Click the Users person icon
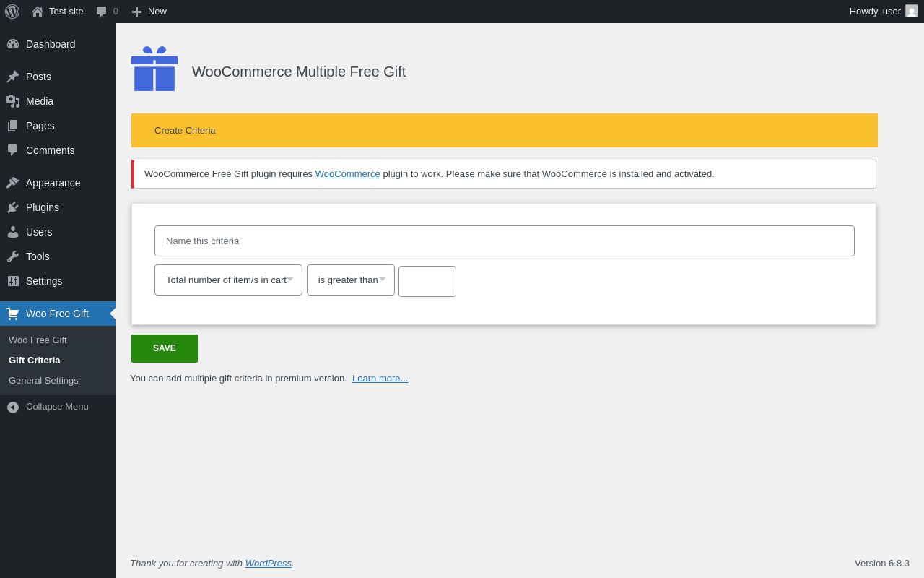Screen dimensions: 924x578 [13, 232]
